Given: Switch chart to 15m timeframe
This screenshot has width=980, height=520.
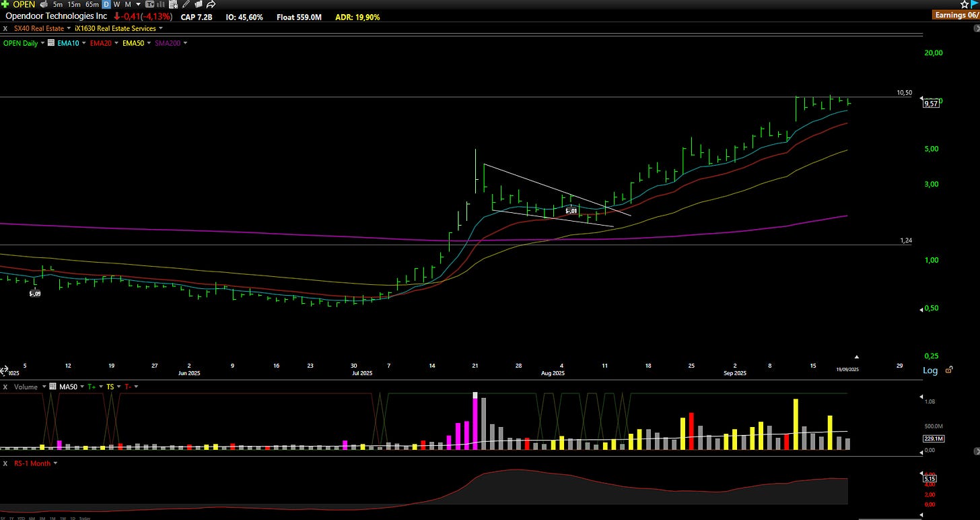Looking at the screenshot, I should pos(74,5).
